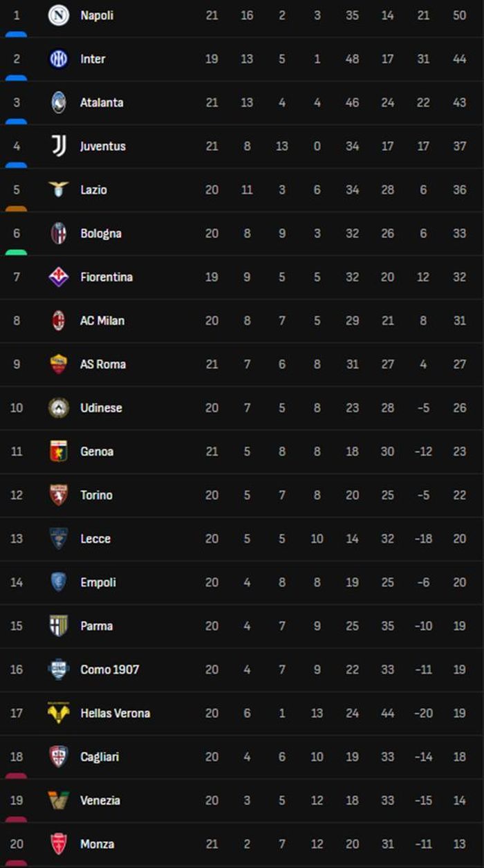Click the Udinese team name
The image size is (484, 868).
pos(101,407)
